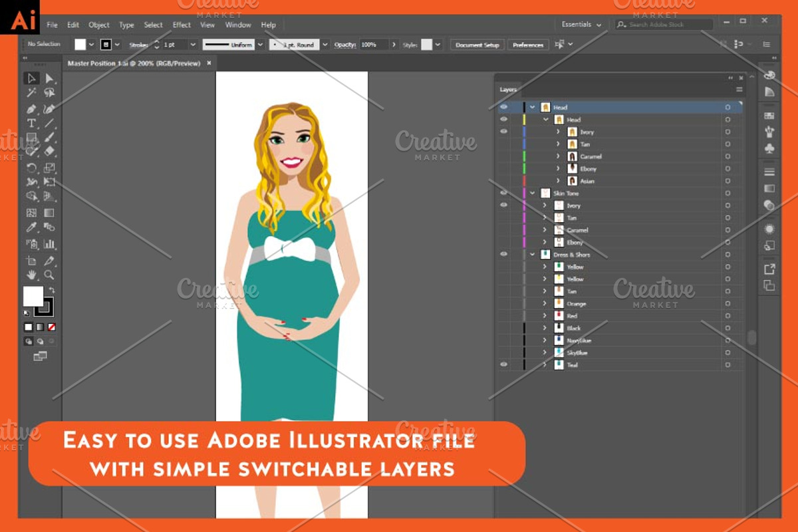Viewport: 798px width, 532px height.
Task: Select the Magic Wand tool
Action: [x=31, y=93]
